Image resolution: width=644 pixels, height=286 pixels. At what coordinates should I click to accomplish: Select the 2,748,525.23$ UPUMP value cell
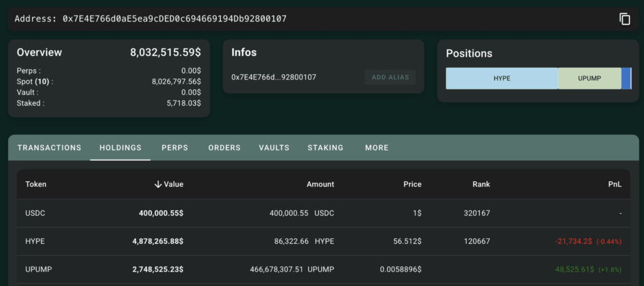[158, 270]
